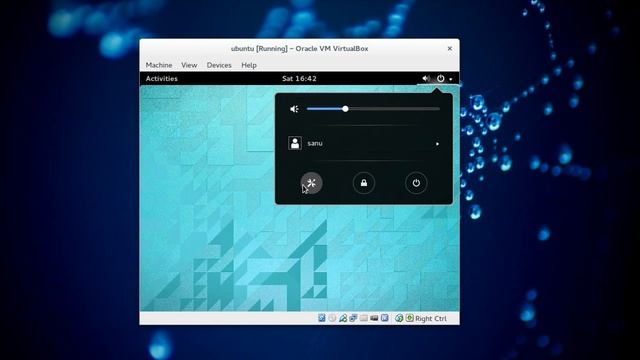Click the grey optical disc status icon

point(332,318)
